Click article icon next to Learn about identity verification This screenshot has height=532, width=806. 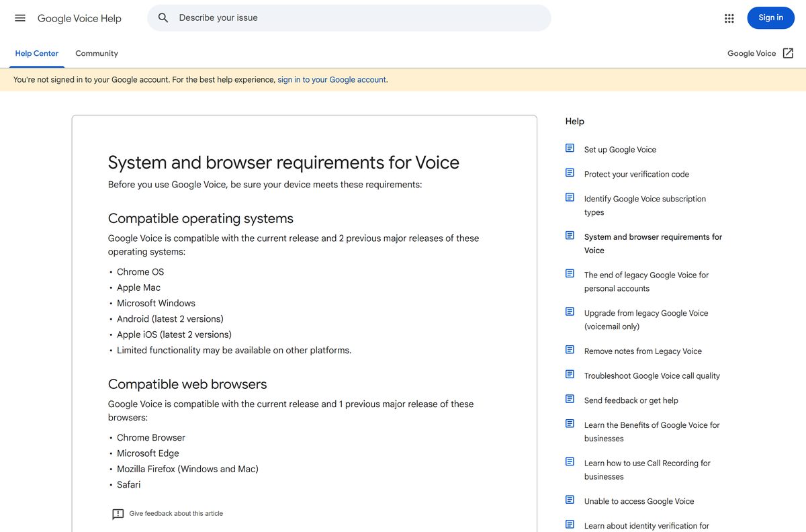coord(570,525)
